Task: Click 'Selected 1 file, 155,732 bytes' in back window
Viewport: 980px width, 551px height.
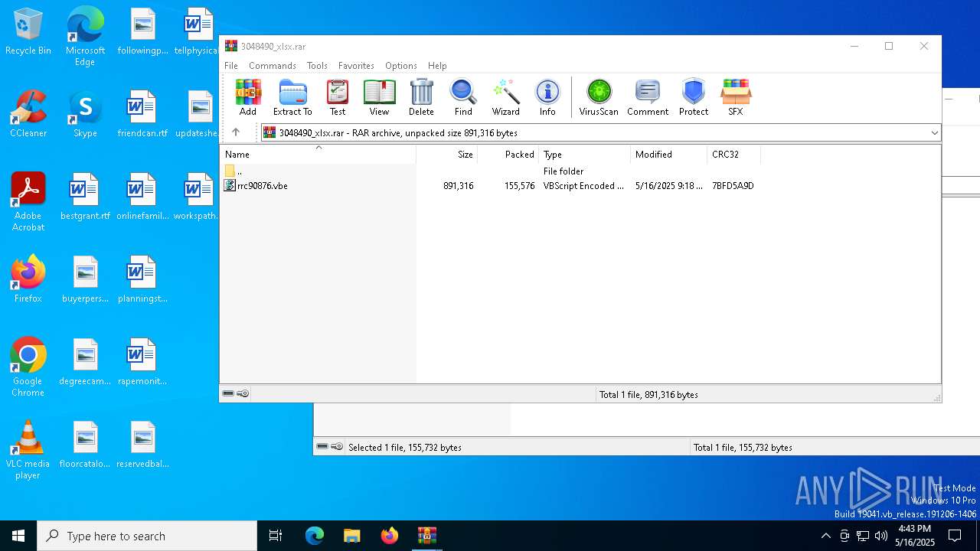Action: (405, 448)
